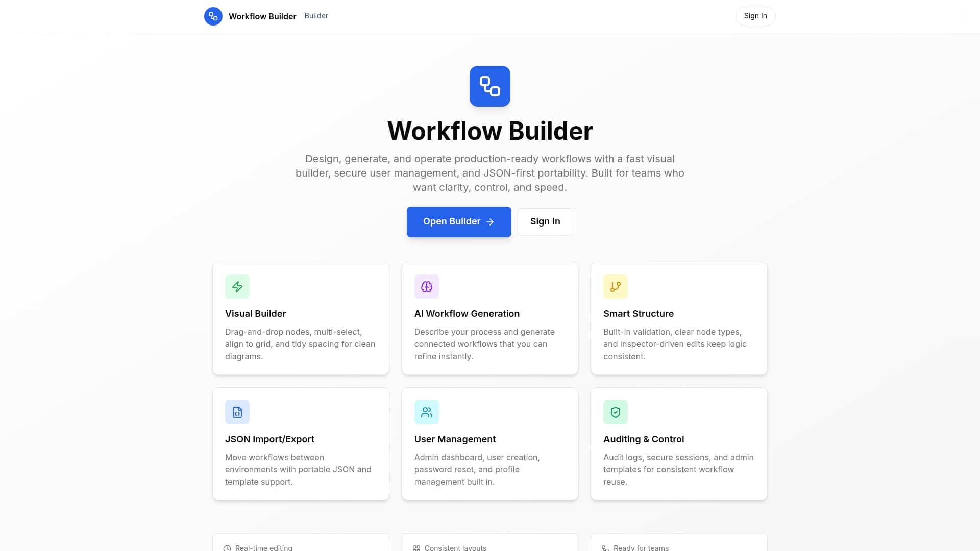Click the grid icon beside Consistent layouts
This screenshot has height=551, width=980.
416,548
